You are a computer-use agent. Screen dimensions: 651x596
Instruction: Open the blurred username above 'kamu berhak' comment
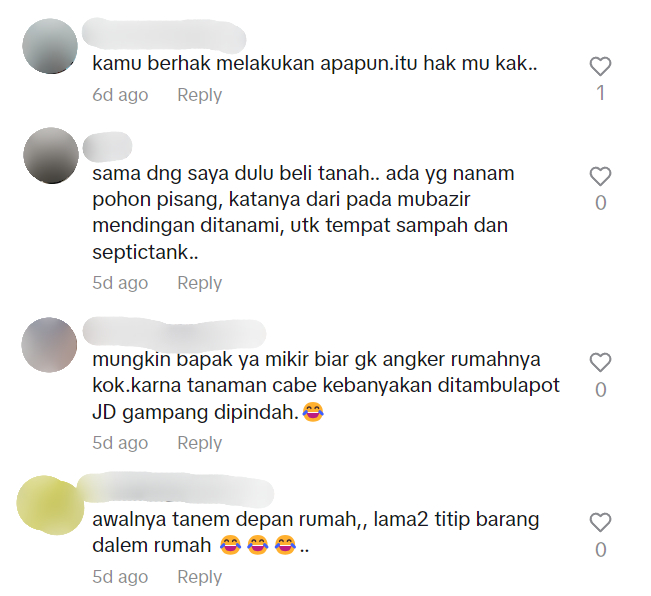pos(164,35)
